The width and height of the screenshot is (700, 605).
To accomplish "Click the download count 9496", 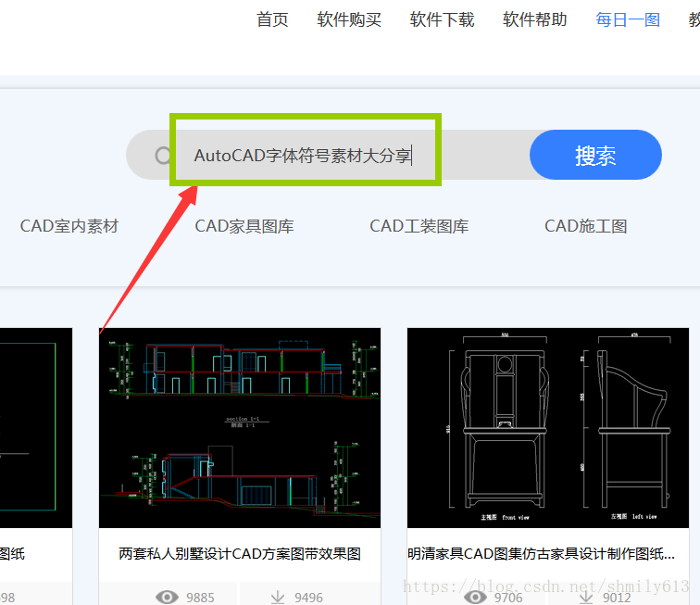I will tap(308, 598).
